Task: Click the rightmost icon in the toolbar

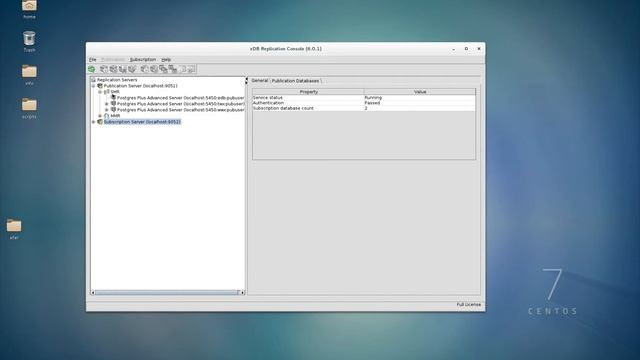Action: coord(191,69)
